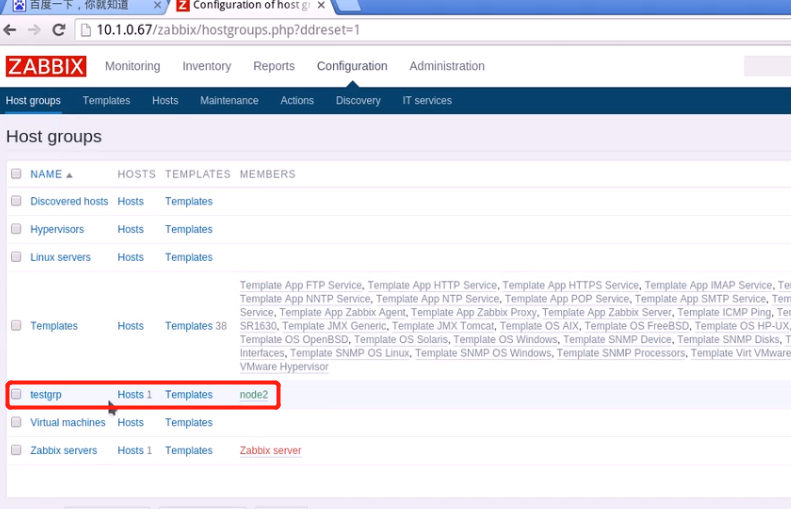Check the testgrp row checkbox
Image resolution: width=791 pixels, height=509 pixels.
(16, 393)
